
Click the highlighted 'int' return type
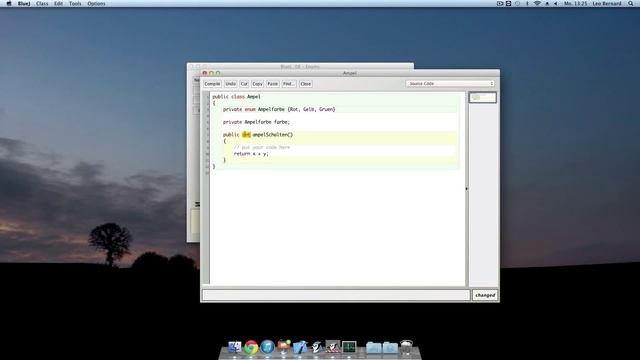[246, 135]
